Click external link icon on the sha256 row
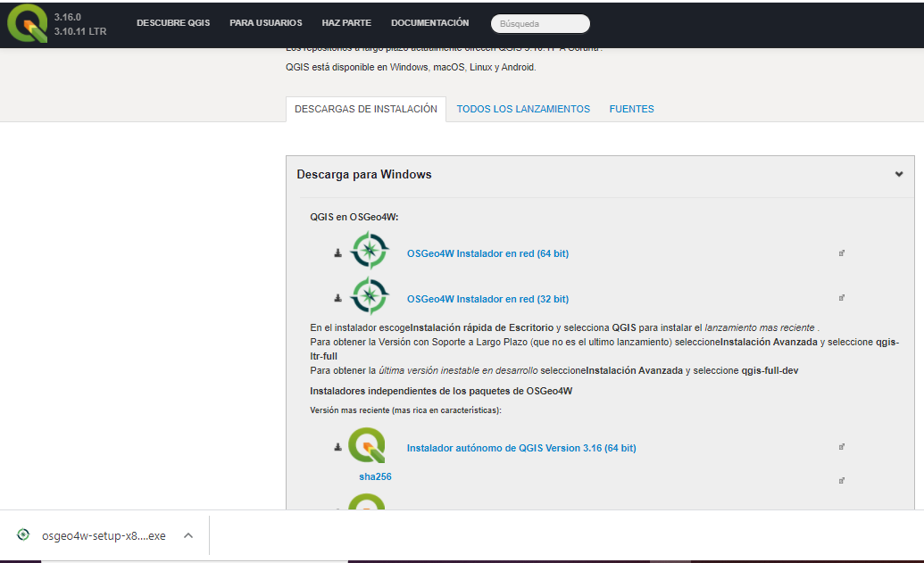Screen dimensions: 924x563 pyautogui.click(x=842, y=481)
